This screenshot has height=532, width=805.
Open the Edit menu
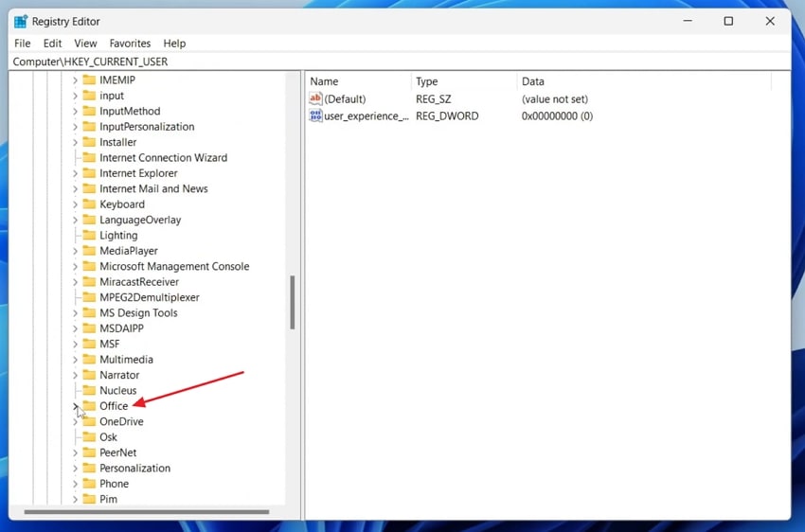pos(52,44)
